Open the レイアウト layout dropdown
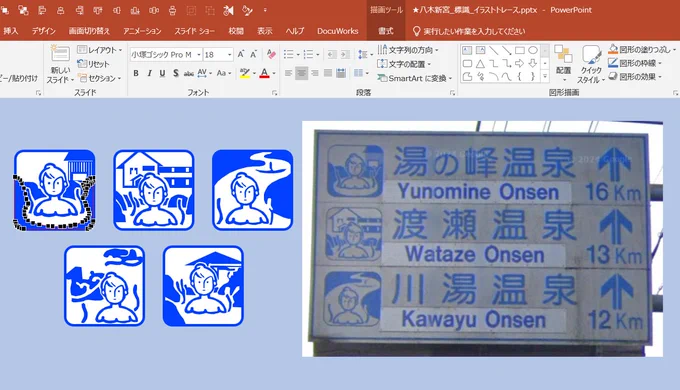 [100, 50]
